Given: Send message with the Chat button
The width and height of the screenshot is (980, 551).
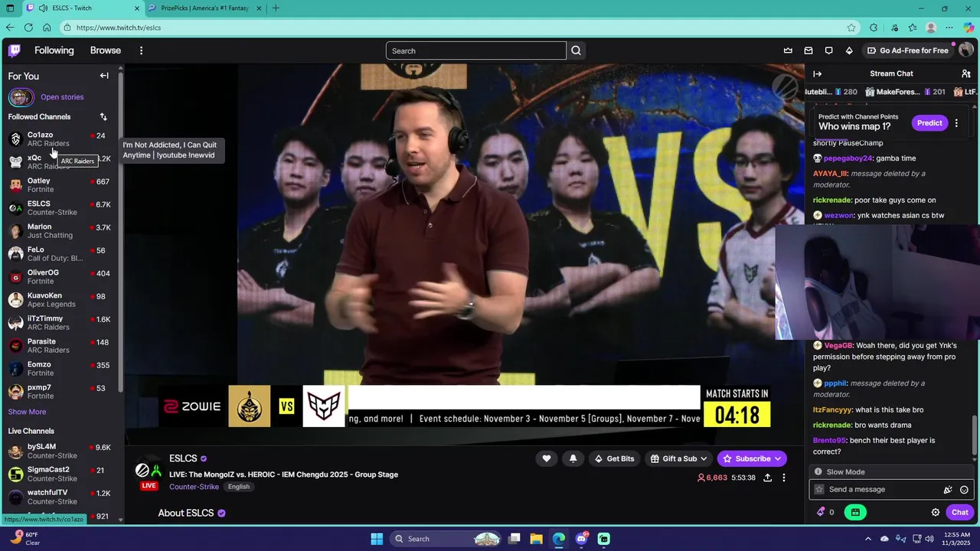Looking at the screenshot, I should click(959, 512).
